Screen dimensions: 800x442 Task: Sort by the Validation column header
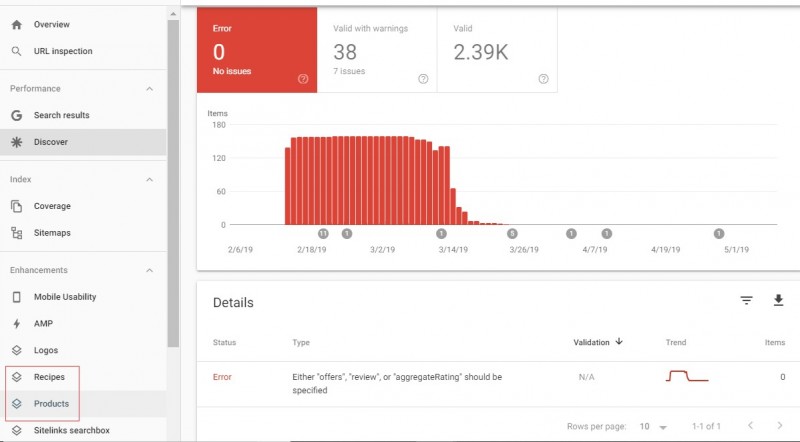click(x=598, y=342)
